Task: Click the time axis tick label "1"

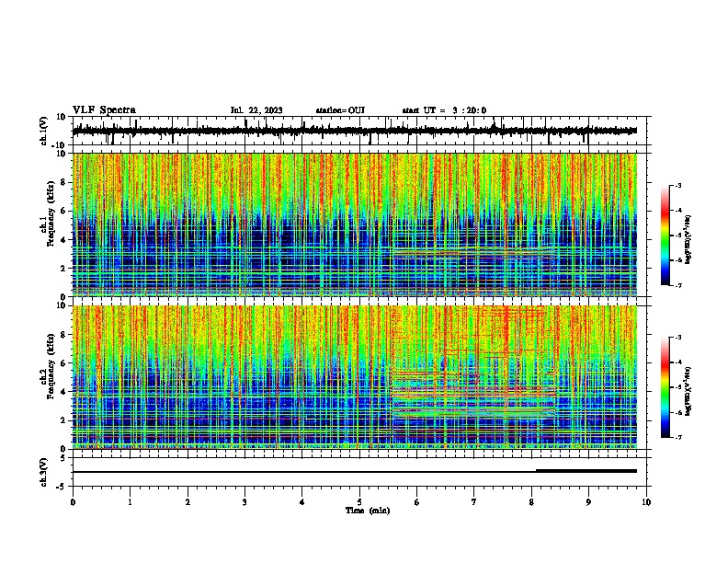Action: pos(130,502)
